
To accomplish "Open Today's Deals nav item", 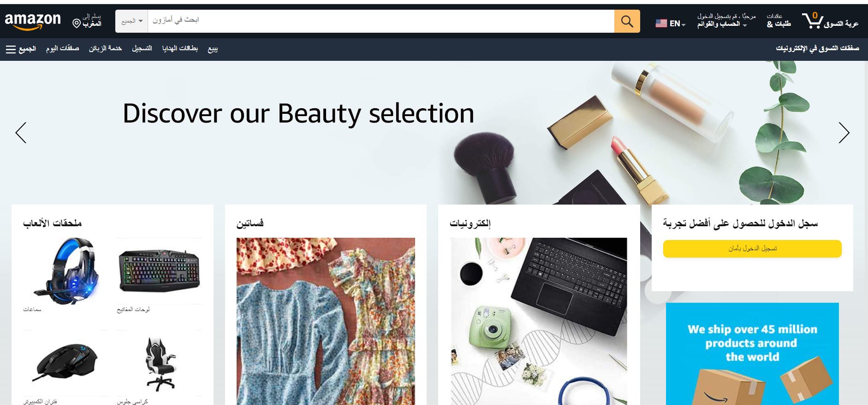I will (x=62, y=48).
